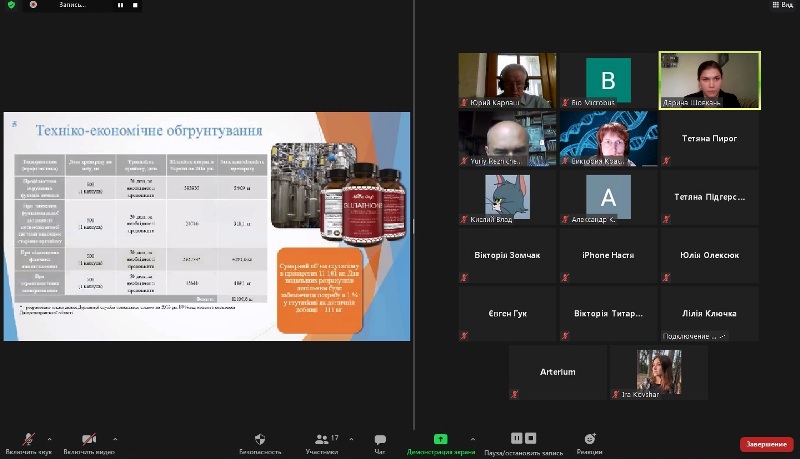Open the Безопасность security shield icon

[x=260, y=439]
